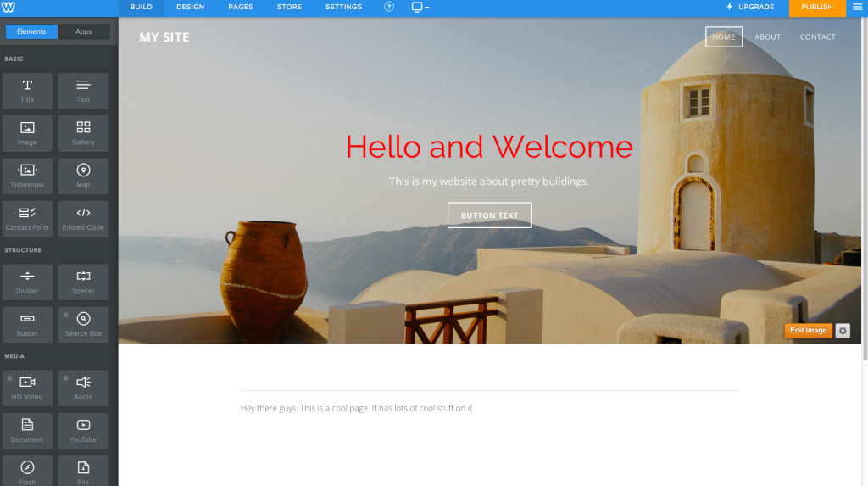Select the HD Video element
This screenshot has width=868, height=486.
(x=27, y=388)
